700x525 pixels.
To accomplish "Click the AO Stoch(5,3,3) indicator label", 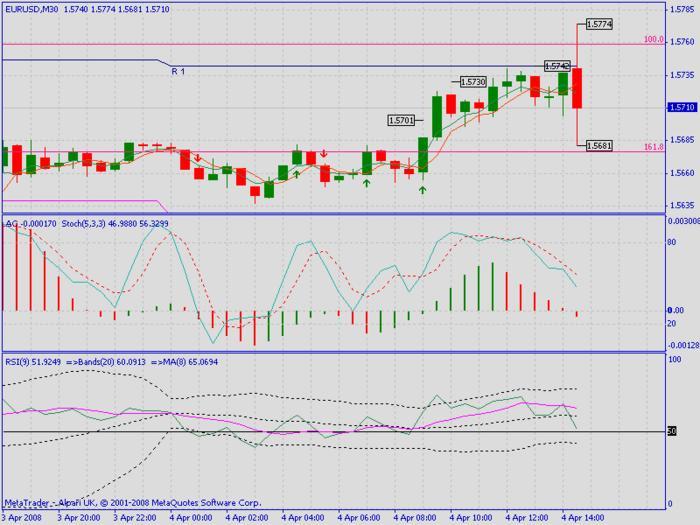I will pos(85,224).
